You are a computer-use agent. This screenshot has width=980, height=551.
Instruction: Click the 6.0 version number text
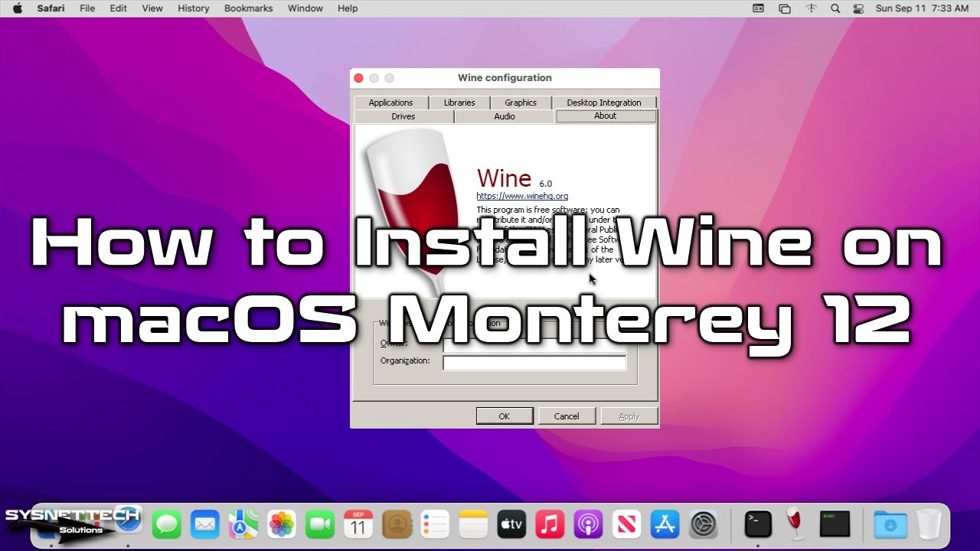(x=545, y=184)
